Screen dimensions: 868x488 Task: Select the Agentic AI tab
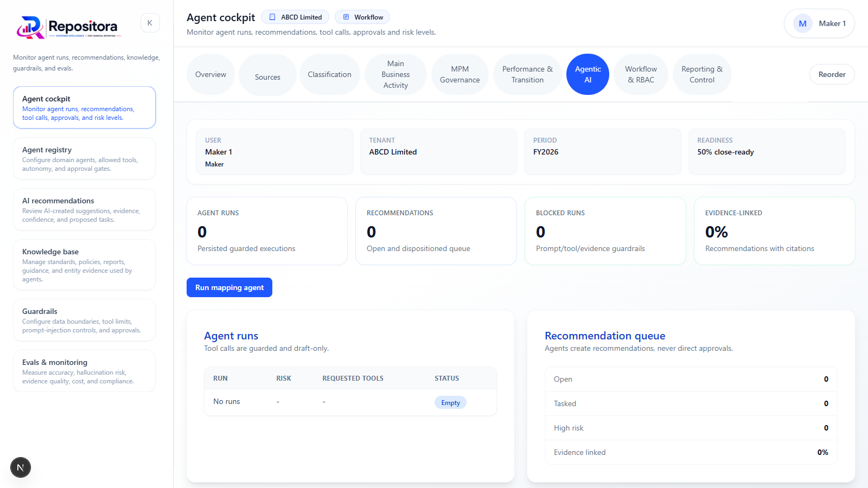click(x=588, y=74)
